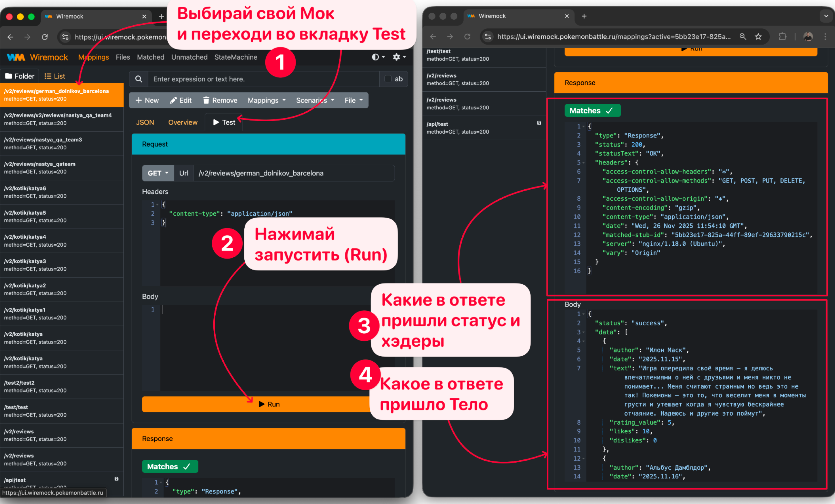Collapse line 5 headers fold arrow in response
This screenshot has width=835, height=504.
coord(583,163)
